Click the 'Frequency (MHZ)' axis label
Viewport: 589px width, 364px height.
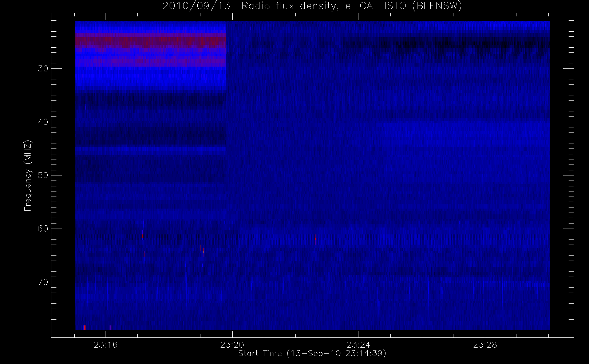coord(28,175)
